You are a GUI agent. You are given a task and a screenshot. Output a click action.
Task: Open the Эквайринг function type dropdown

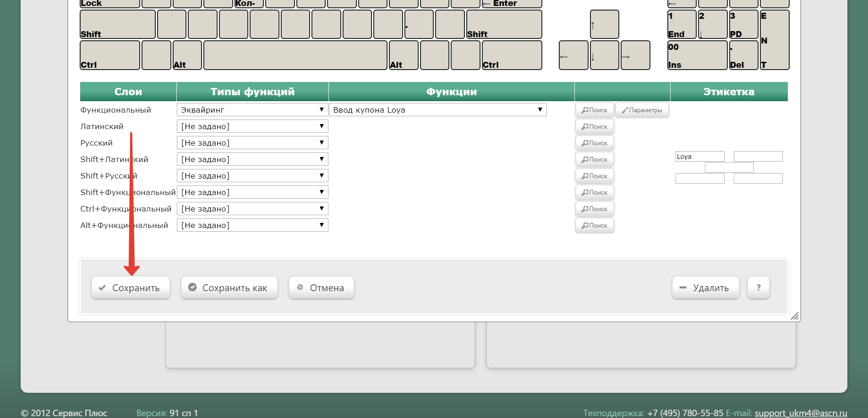pyautogui.click(x=252, y=110)
